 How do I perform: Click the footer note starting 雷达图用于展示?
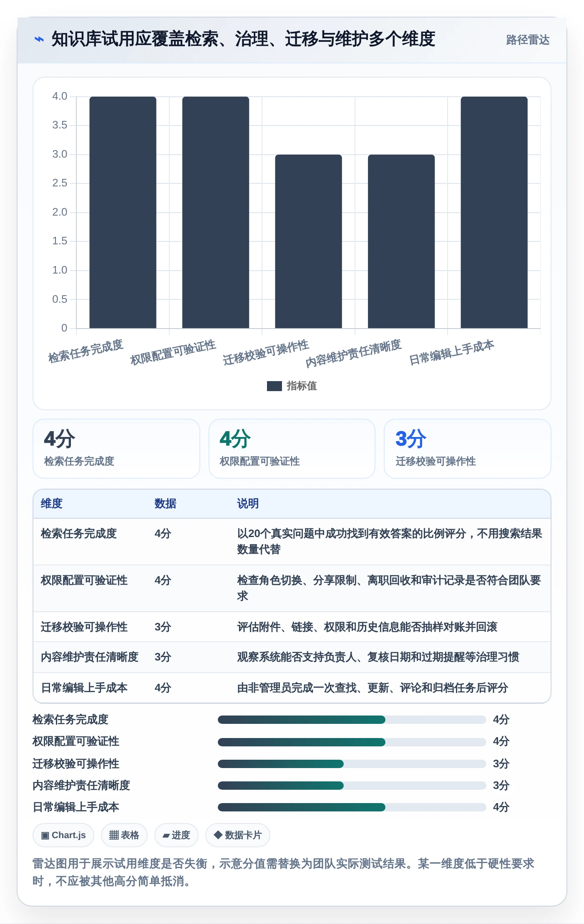(x=284, y=872)
